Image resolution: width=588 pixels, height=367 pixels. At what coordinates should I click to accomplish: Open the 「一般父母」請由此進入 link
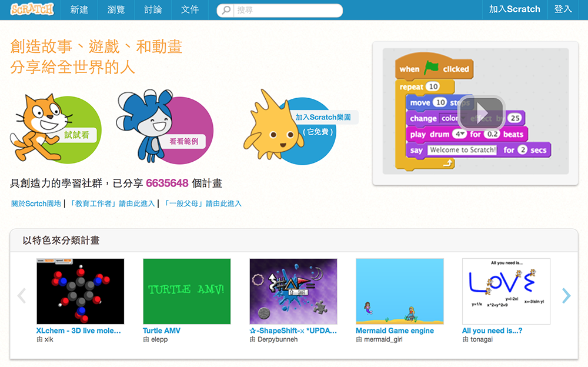click(202, 203)
